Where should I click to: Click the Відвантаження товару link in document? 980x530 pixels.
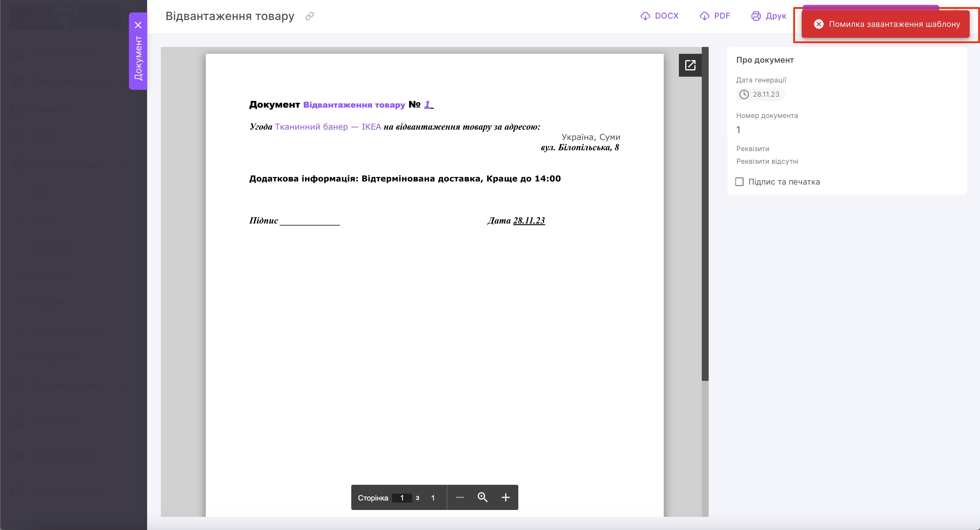(x=354, y=105)
